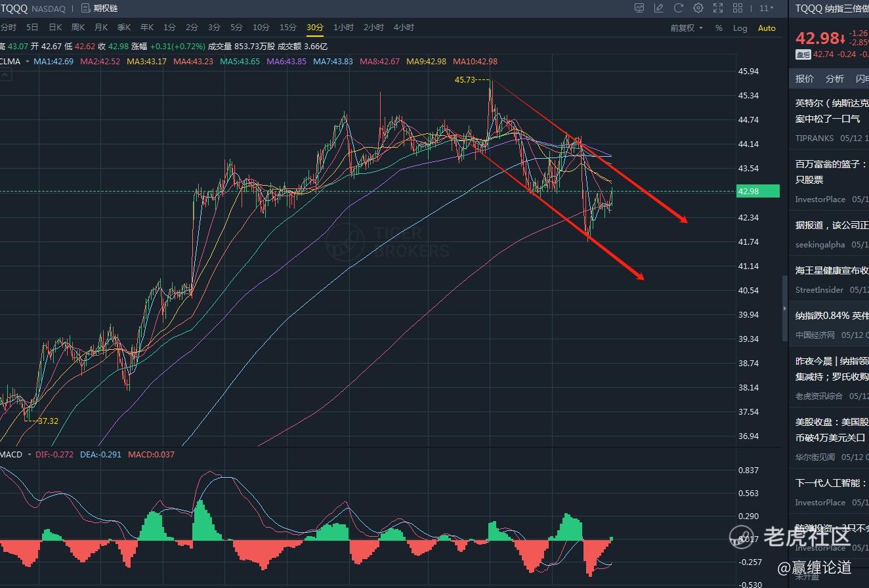The image size is (869, 588).
Task: Select the 2分 interval
Action: tap(192, 28)
